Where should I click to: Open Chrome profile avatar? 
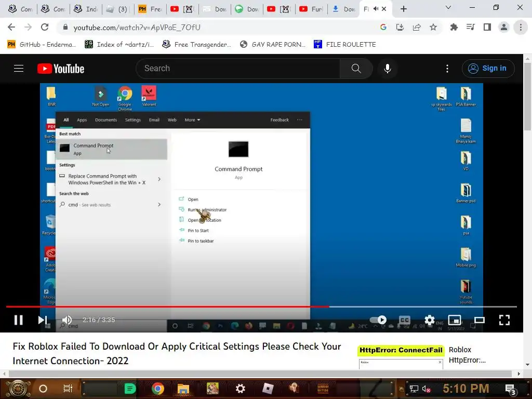point(504,27)
